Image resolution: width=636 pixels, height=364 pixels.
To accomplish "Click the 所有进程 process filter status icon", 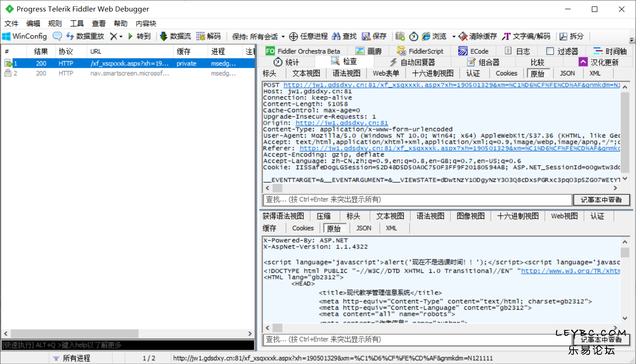I will point(56,358).
